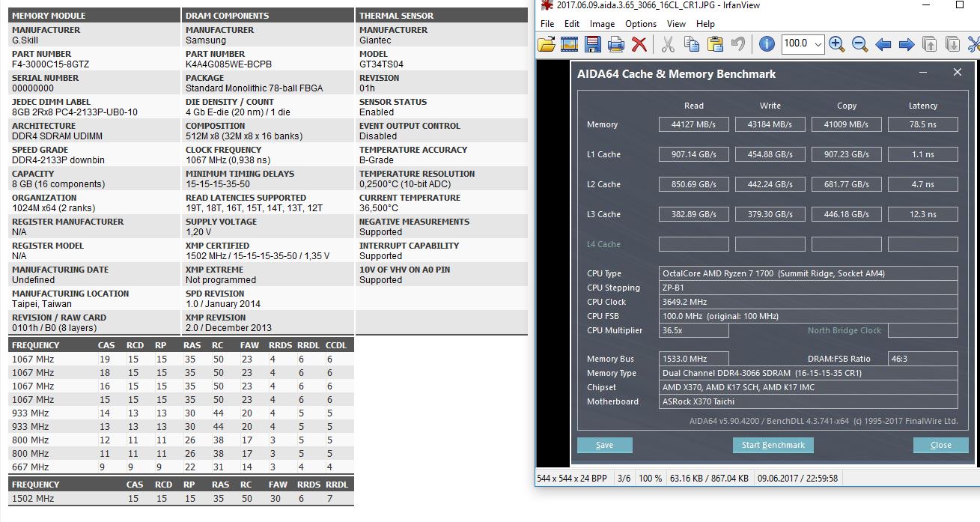Screen dimensions: 980x522
Task: Click status bar file date 09.06.2017
Action: pos(797,478)
